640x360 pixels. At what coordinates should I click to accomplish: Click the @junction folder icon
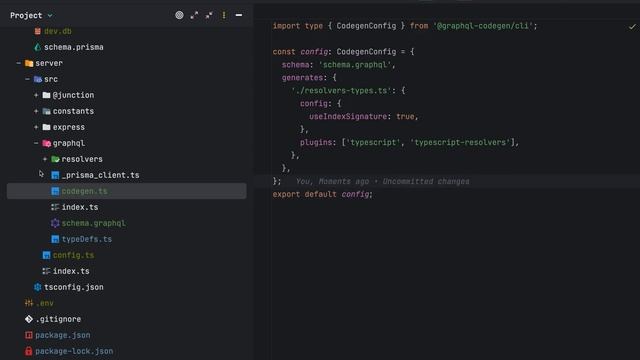47,95
